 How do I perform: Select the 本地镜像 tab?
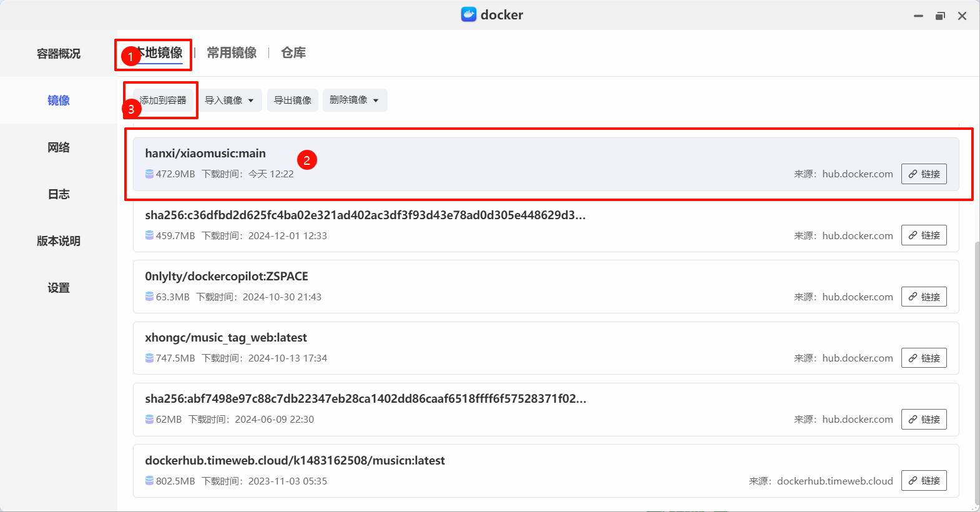click(159, 53)
